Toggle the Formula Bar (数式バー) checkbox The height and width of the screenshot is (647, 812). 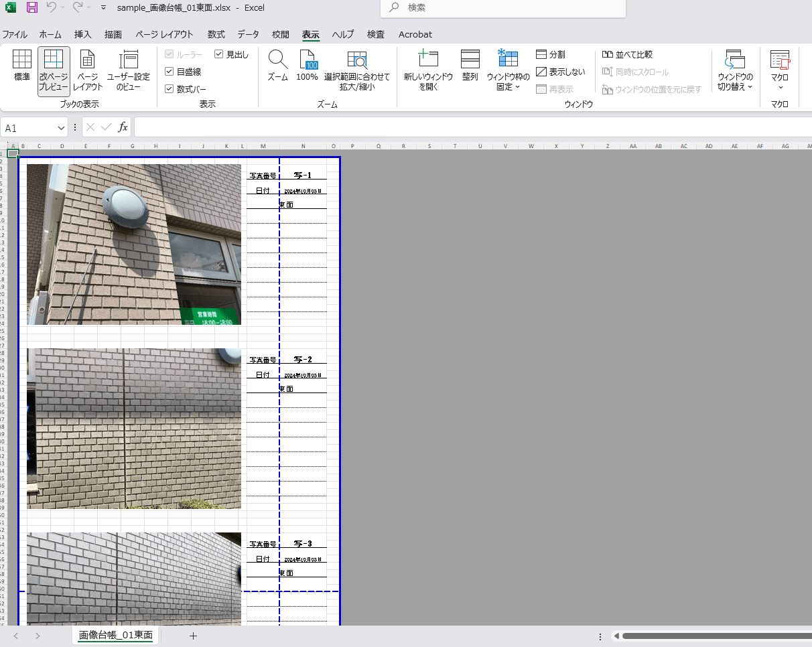[x=170, y=88]
